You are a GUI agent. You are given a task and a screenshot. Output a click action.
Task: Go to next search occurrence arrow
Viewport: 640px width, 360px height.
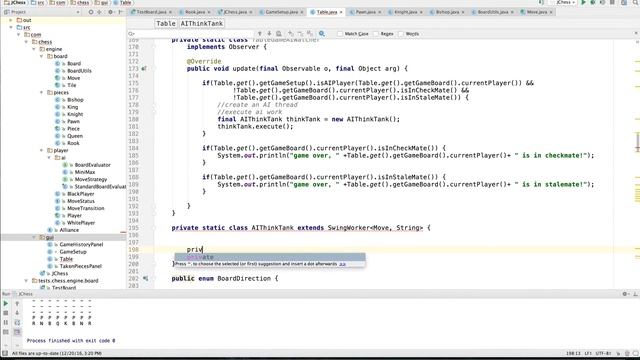click(x=269, y=33)
